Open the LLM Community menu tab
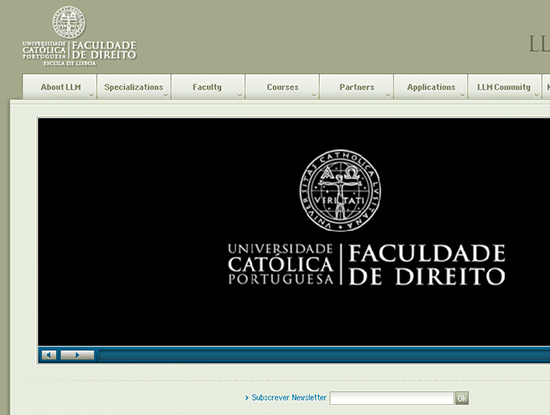 point(504,87)
